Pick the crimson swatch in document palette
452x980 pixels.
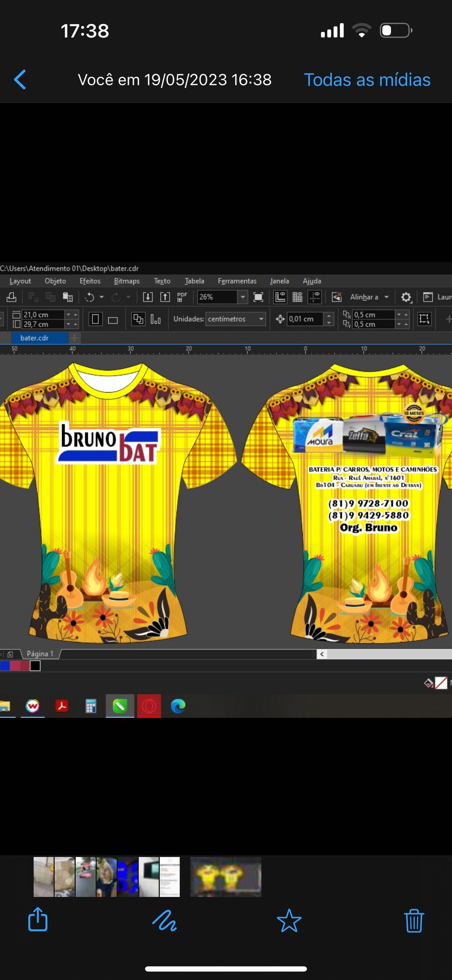tap(15, 665)
